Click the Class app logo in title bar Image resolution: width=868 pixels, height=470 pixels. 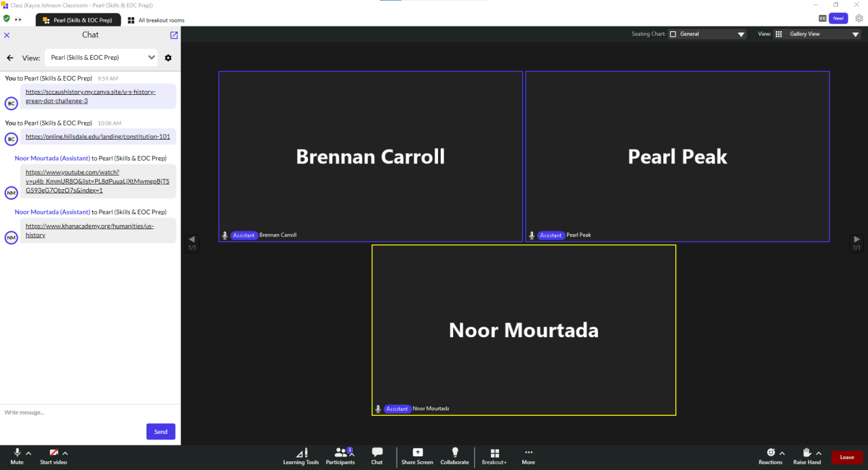point(5,5)
